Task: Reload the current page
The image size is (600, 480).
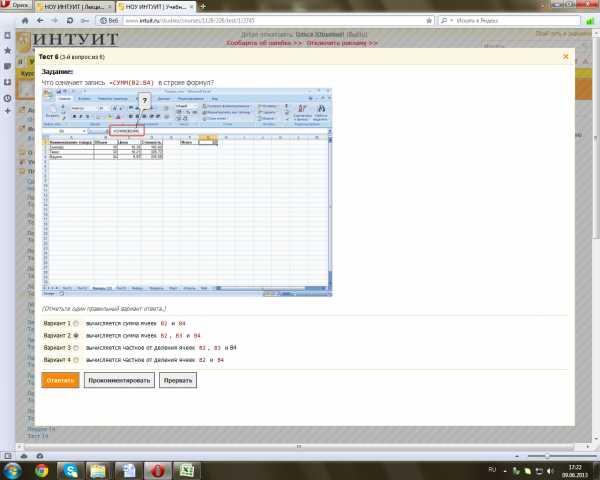Action: [x=70, y=21]
